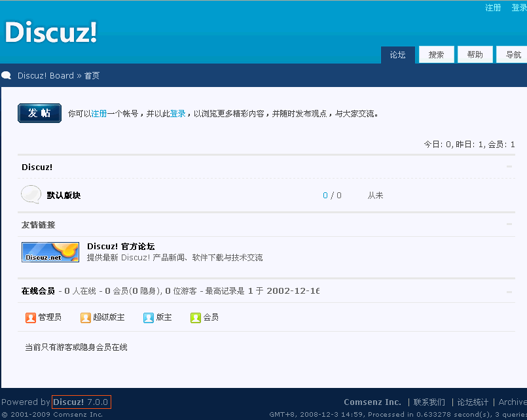Click the 注册 link in welcome message
Screen dimensions: 527x420
point(99,114)
